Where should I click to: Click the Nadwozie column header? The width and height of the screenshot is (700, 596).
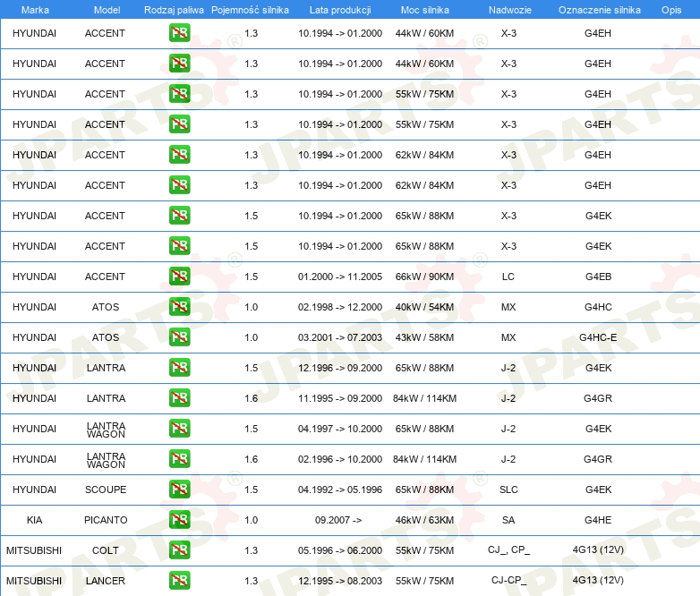coord(510,10)
